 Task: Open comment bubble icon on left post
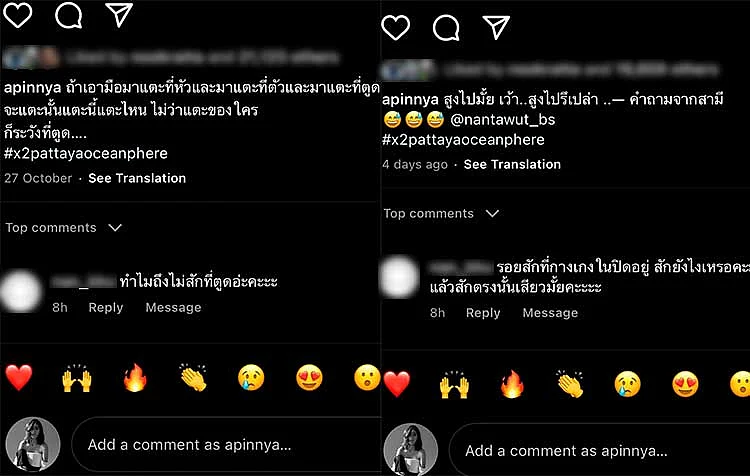[x=68, y=14]
